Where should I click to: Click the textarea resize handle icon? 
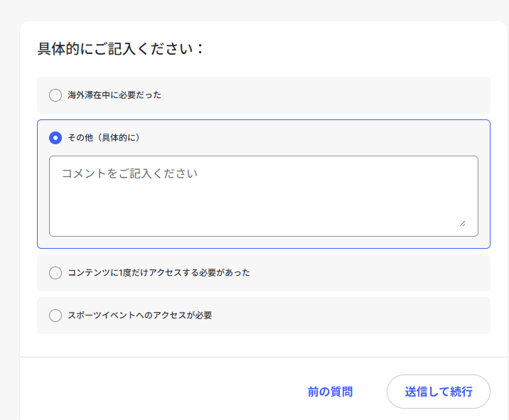point(463,223)
